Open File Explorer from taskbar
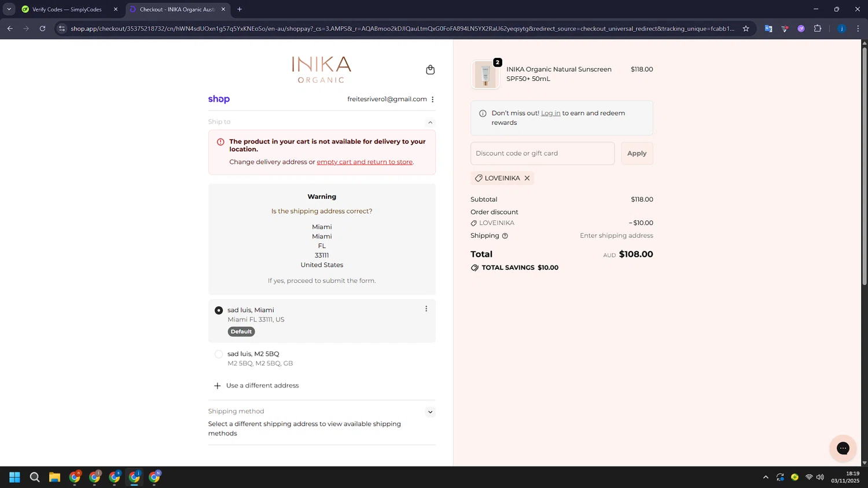The width and height of the screenshot is (868, 488). point(54,477)
